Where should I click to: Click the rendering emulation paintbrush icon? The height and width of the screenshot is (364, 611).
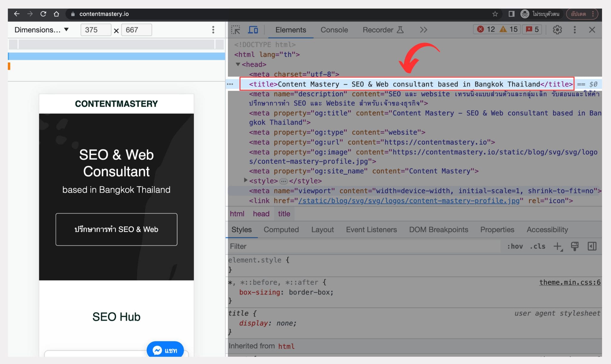coord(575,246)
